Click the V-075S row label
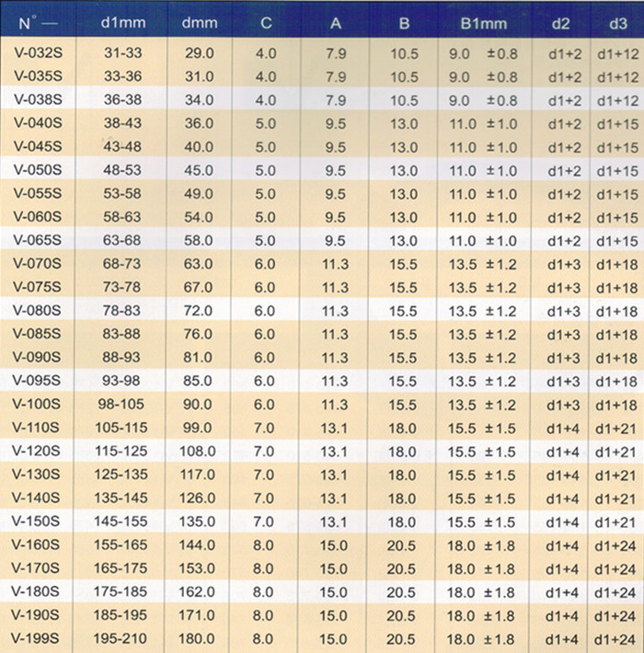Viewport: 644px width, 653px height. point(37,287)
